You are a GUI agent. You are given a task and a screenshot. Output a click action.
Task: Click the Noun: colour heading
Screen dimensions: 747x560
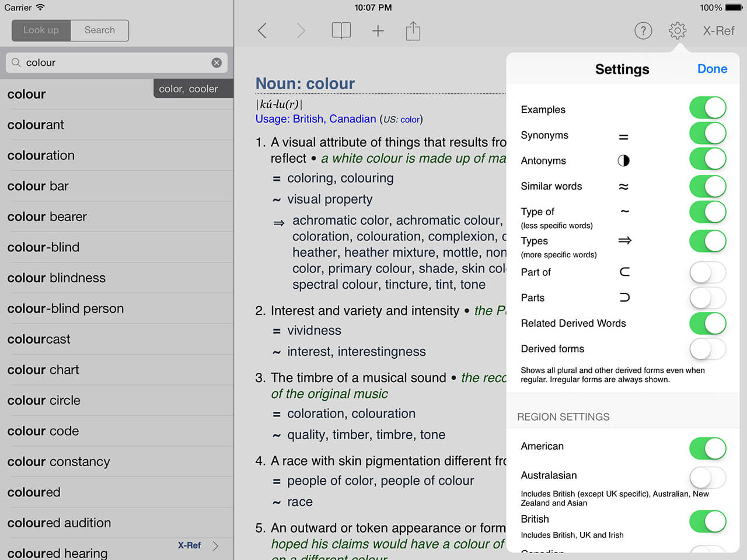tap(305, 83)
